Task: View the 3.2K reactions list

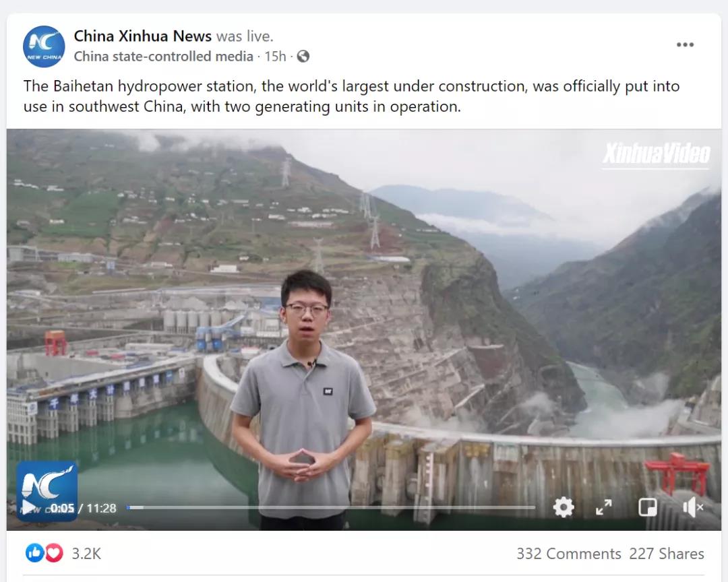Action: [86, 554]
